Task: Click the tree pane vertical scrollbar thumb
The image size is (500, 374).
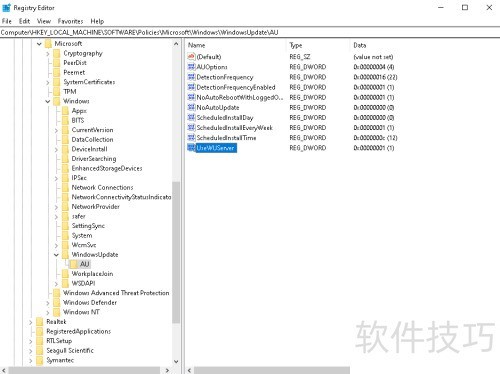Action: [176, 252]
